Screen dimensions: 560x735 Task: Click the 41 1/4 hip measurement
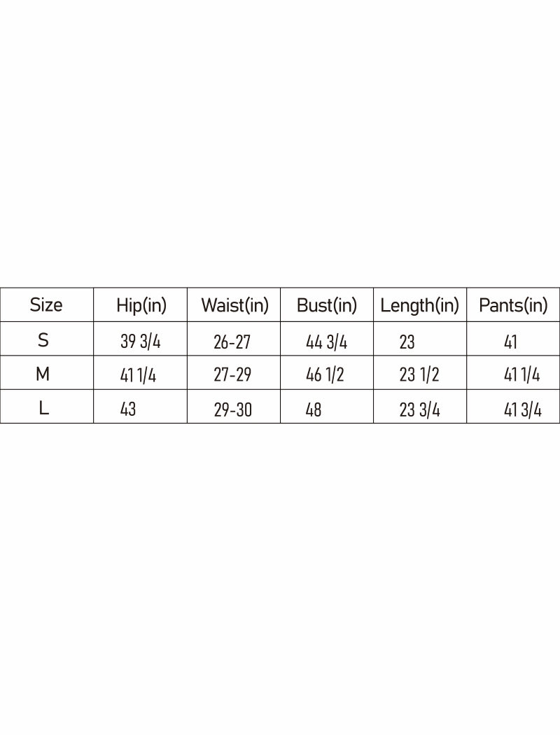(138, 376)
